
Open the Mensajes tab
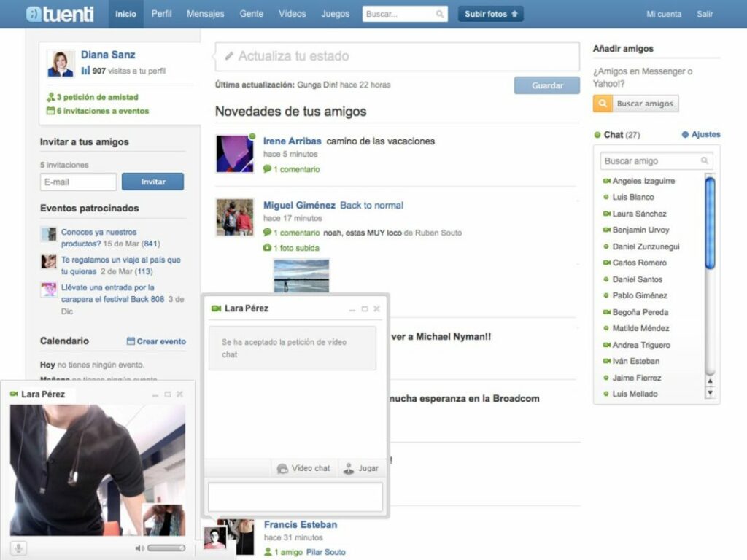coord(205,14)
